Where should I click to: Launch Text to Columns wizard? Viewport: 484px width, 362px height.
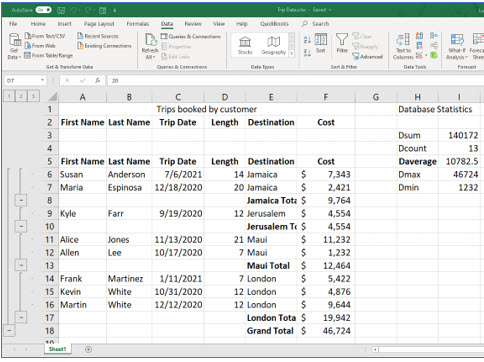[403, 46]
